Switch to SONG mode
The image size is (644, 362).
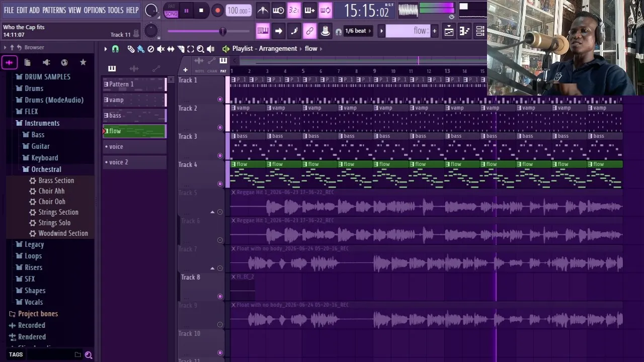pyautogui.click(x=172, y=14)
